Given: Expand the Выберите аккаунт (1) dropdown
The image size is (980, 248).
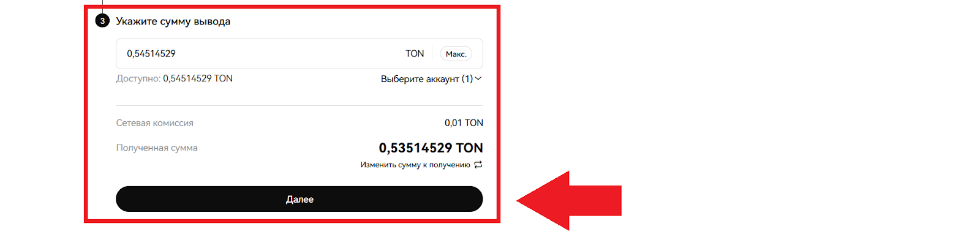Looking at the screenshot, I should 431,79.
